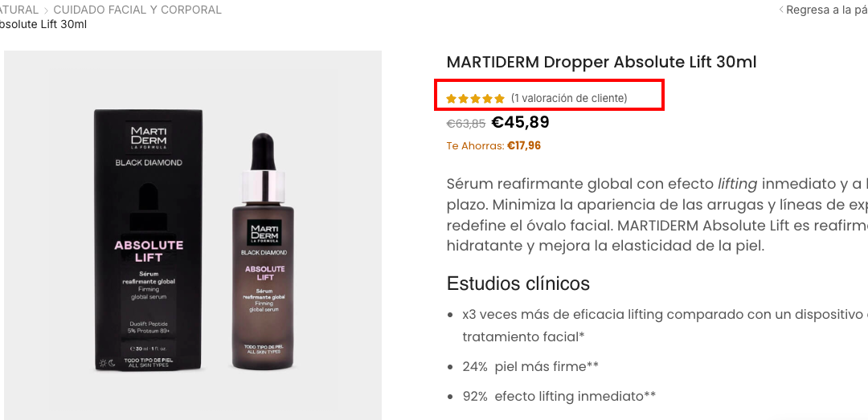The height and width of the screenshot is (420, 868).
Task: Click the back chevron beside Regresa
Action: tap(781, 10)
